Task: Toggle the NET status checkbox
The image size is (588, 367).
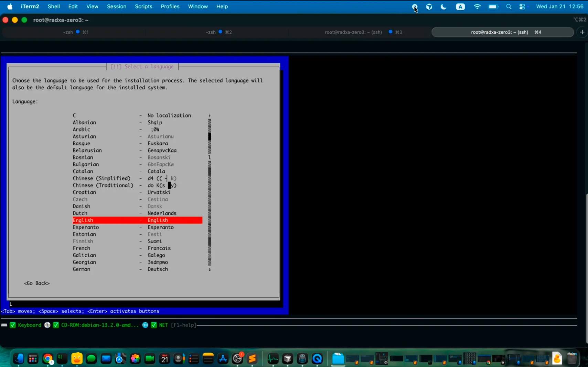Action: click(x=154, y=325)
